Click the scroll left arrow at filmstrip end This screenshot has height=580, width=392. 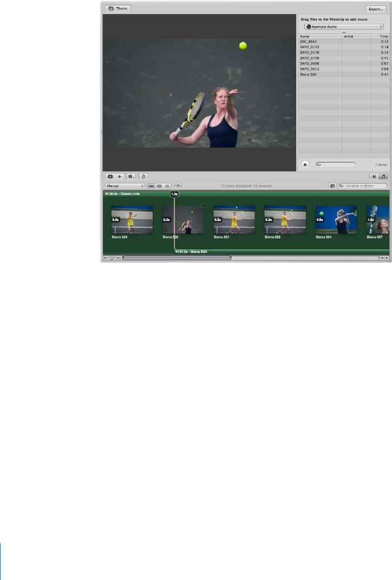tap(382, 258)
